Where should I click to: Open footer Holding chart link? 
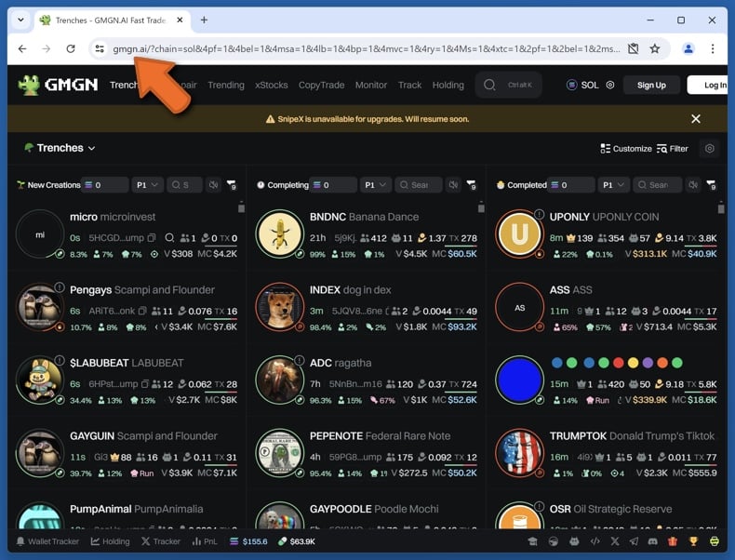tap(110, 541)
